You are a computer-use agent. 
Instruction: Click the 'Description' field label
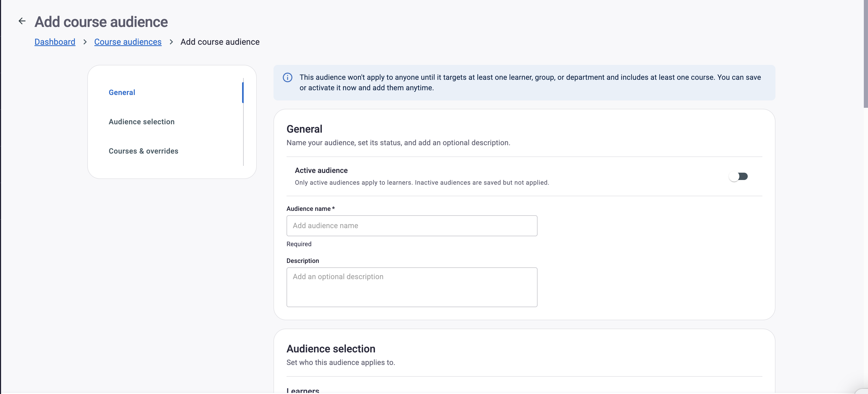(302, 261)
